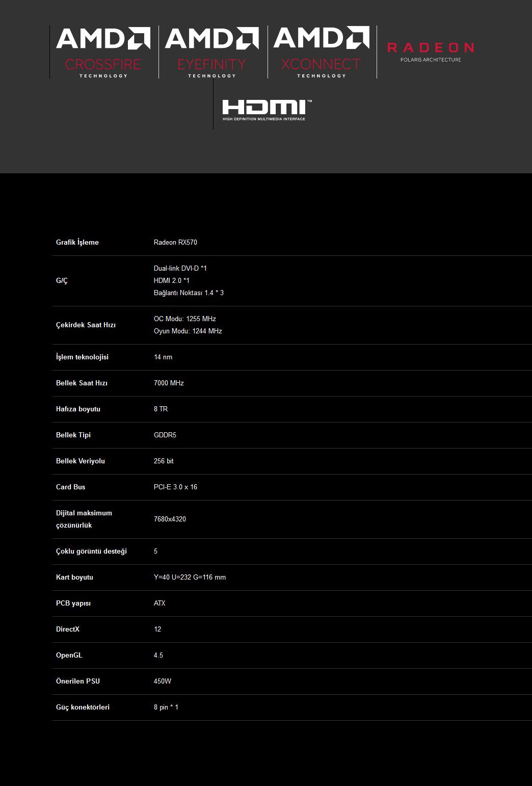Image resolution: width=532 pixels, height=786 pixels.
Task: Click the 'Card Bus' label
Action: pyautogui.click(x=71, y=487)
